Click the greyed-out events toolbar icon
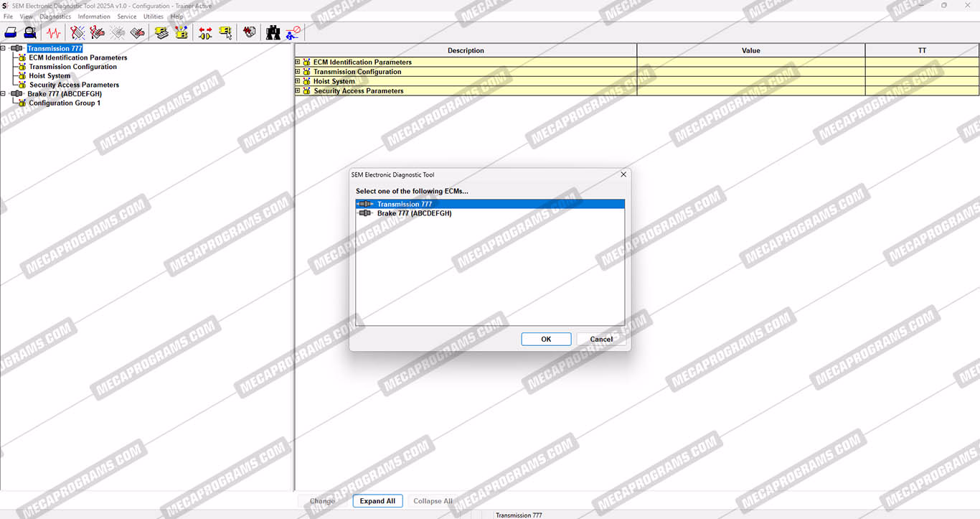The image size is (980, 519). coord(118,32)
